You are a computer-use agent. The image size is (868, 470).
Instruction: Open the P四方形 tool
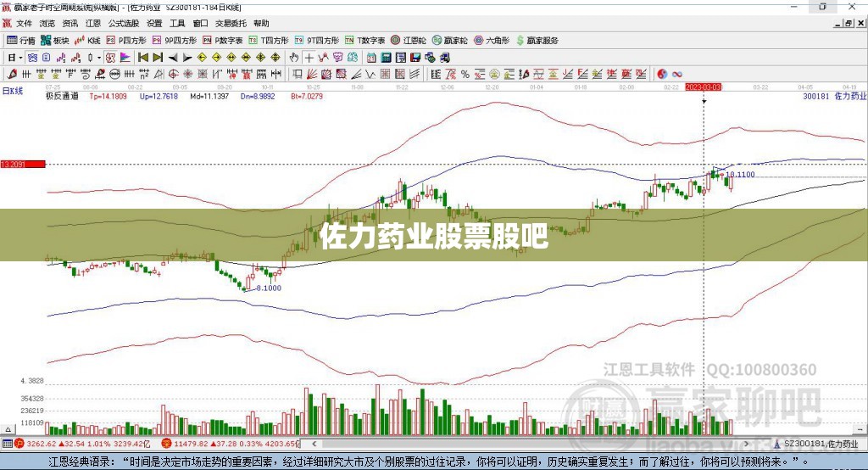point(125,41)
